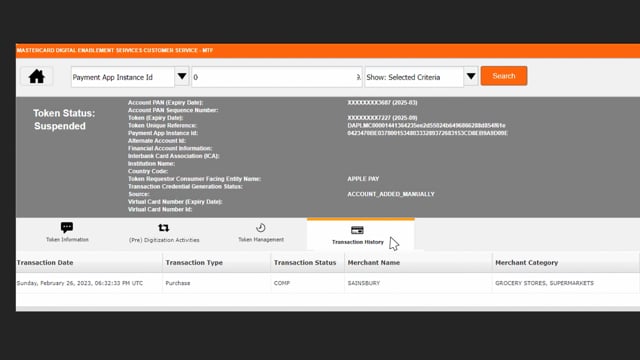The height and width of the screenshot is (360, 640).
Task: Expand the Payment App Instance Id dropdown arrow
Action: tap(182, 76)
